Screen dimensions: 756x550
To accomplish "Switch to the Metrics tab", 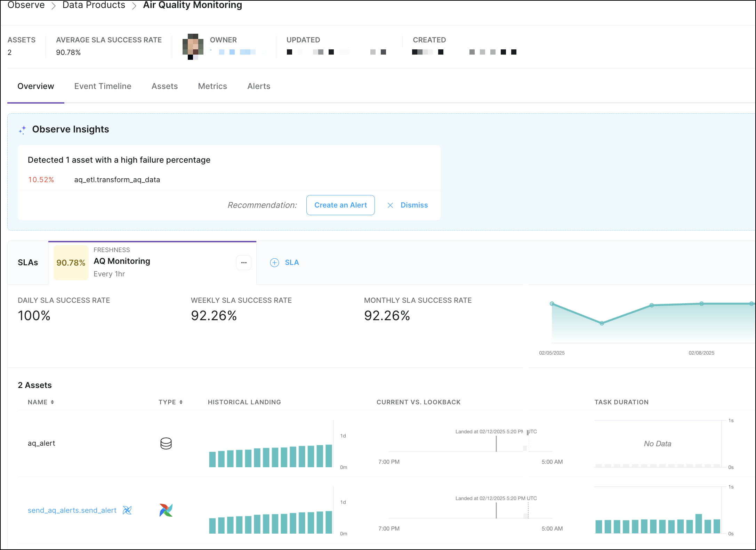I will (212, 86).
